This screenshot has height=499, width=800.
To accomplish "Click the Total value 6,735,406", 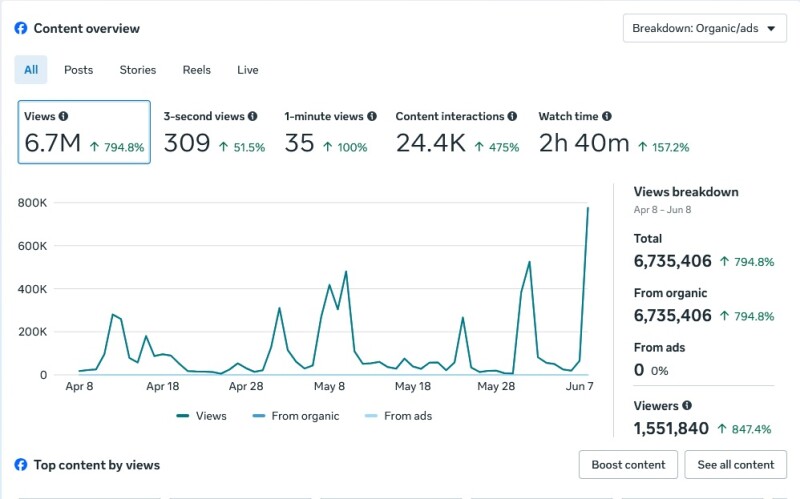I will 672,261.
